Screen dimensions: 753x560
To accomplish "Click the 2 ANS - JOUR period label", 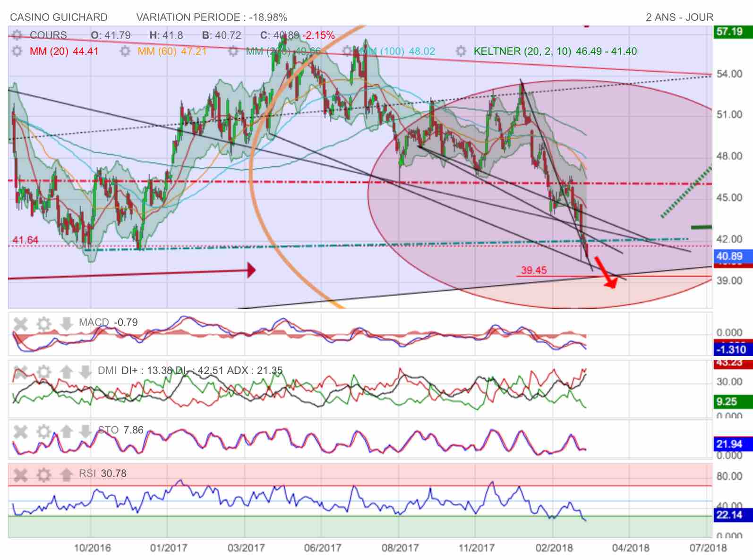I will [679, 17].
